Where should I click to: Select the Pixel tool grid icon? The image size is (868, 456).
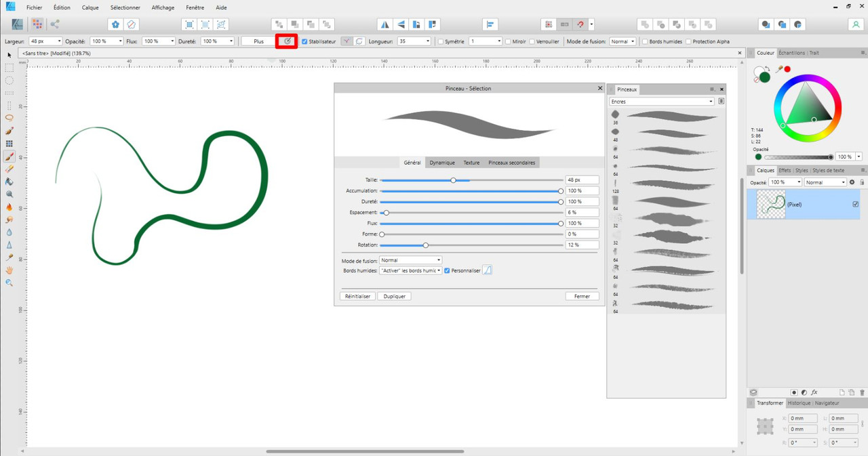pos(9,144)
